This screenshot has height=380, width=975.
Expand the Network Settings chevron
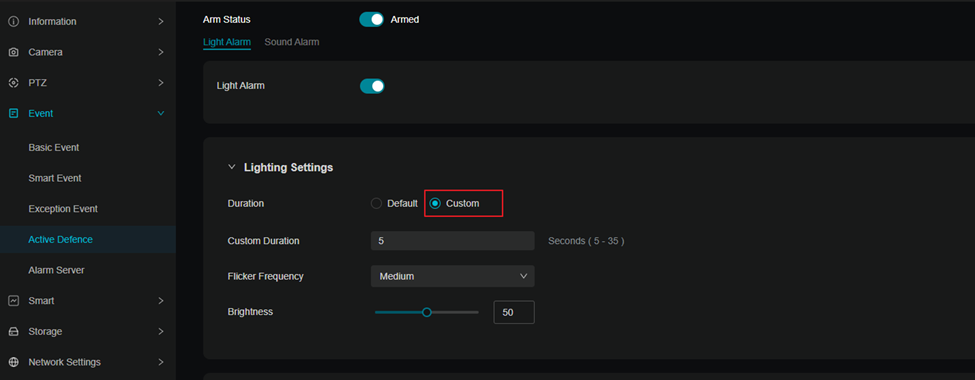click(161, 362)
